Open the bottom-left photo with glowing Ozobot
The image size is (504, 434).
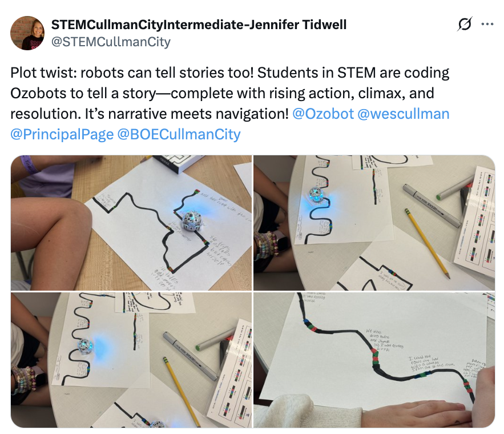[131, 360]
